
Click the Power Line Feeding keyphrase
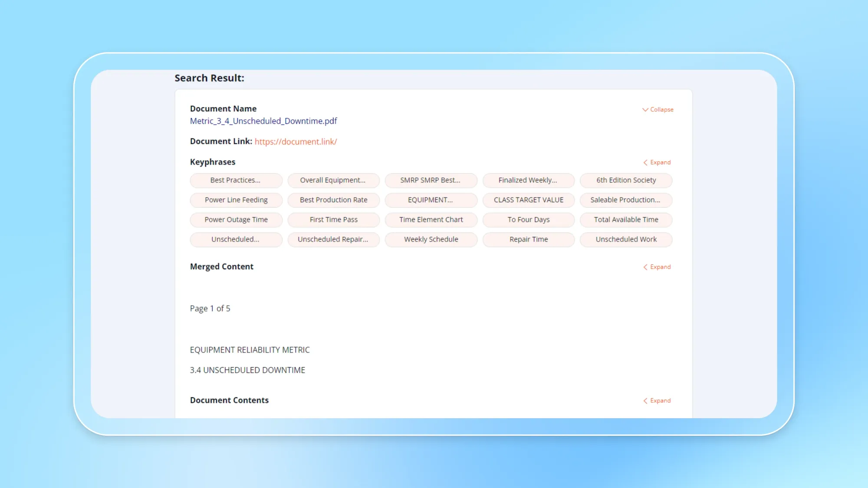[x=236, y=200]
